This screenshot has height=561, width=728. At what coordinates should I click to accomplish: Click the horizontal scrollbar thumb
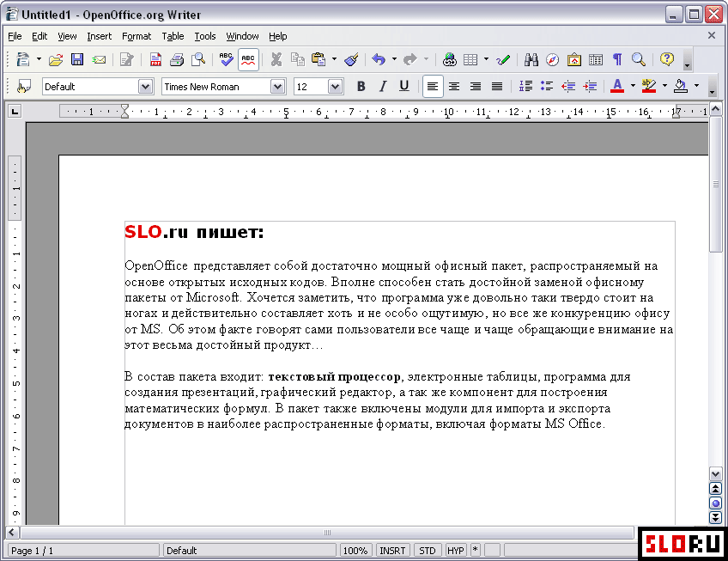(326, 533)
